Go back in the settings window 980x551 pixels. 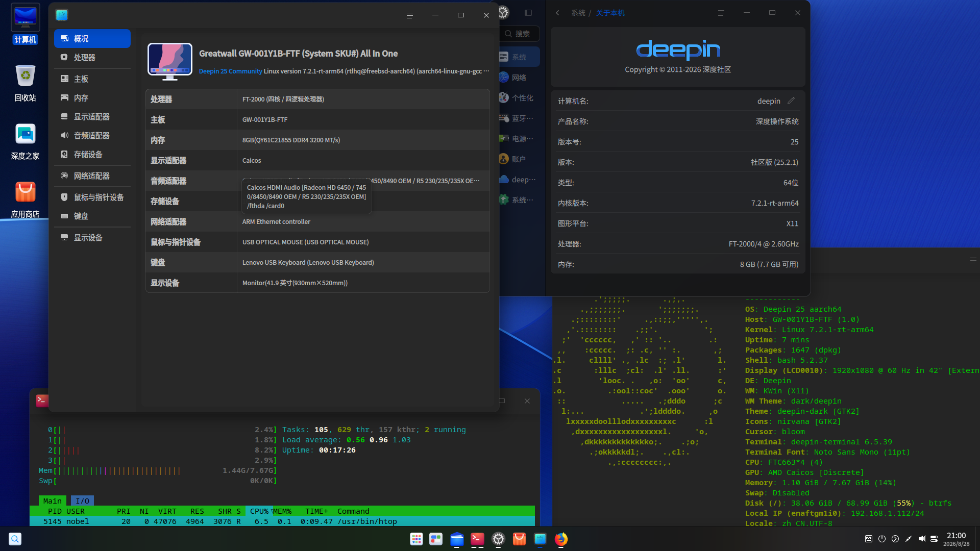(557, 13)
